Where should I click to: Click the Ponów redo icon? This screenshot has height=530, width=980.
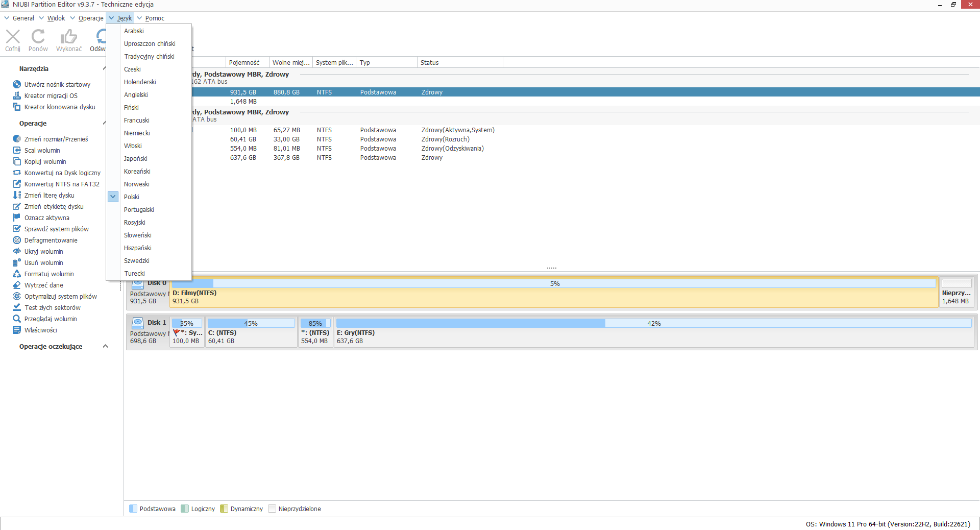pyautogui.click(x=38, y=36)
